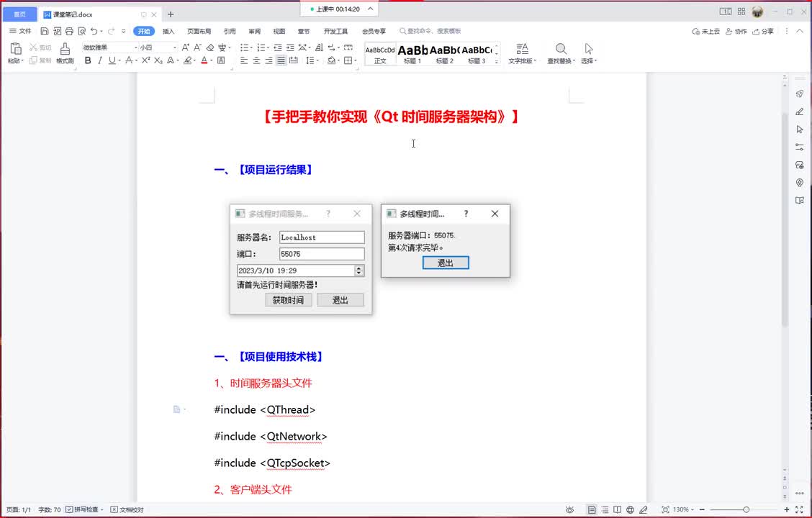The height and width of the screenshot is (518, 812).
Task: Align text left
Action: point(244,60)
